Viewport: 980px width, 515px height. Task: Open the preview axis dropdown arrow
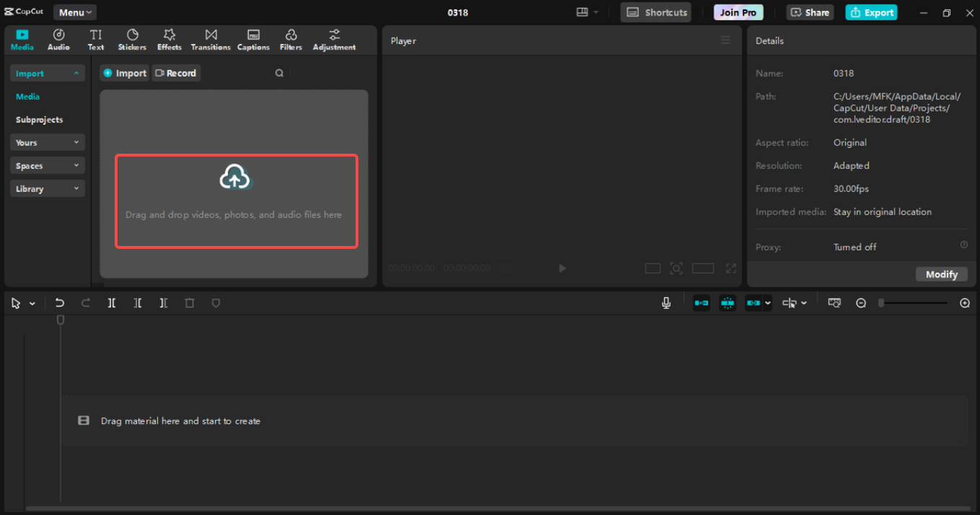tap(804, 304)
